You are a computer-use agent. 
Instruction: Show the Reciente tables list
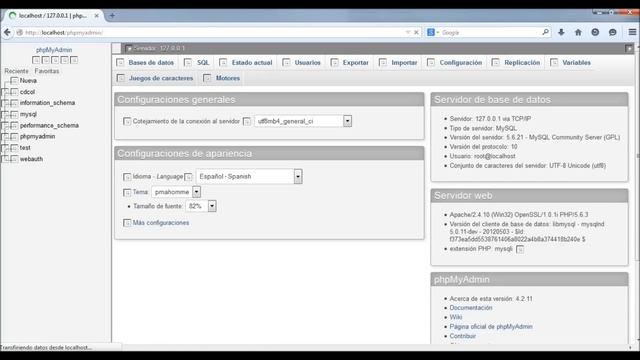coord(16,71)
